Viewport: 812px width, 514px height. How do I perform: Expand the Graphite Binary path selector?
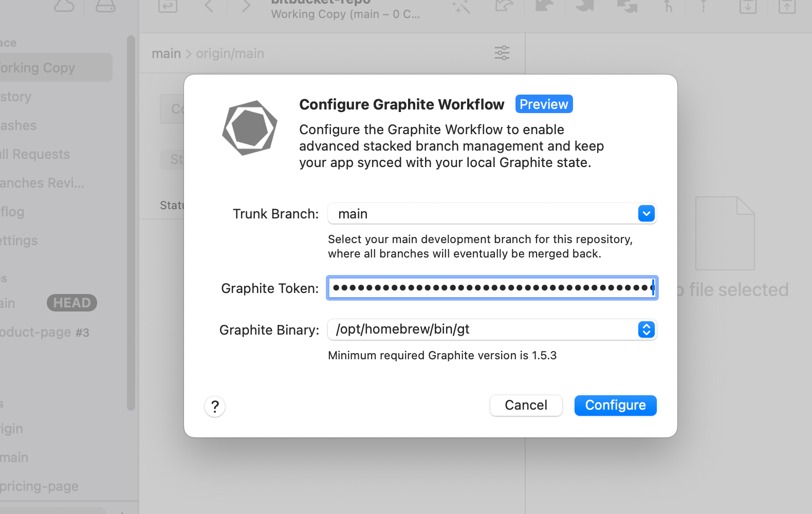[646, 329]
